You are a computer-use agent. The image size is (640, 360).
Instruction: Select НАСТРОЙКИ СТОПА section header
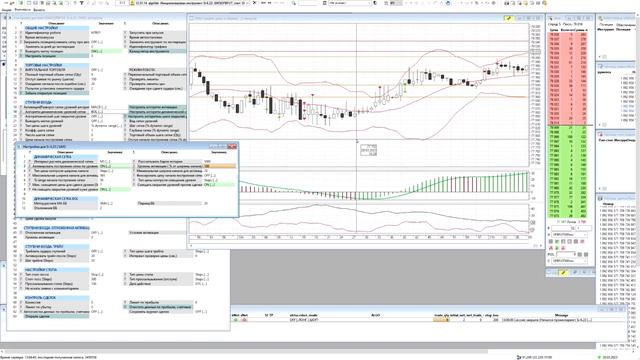(56, 270)
